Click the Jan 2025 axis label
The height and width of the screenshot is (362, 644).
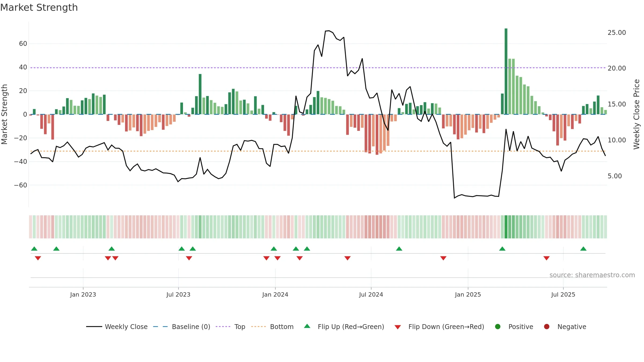click(468, 294)
